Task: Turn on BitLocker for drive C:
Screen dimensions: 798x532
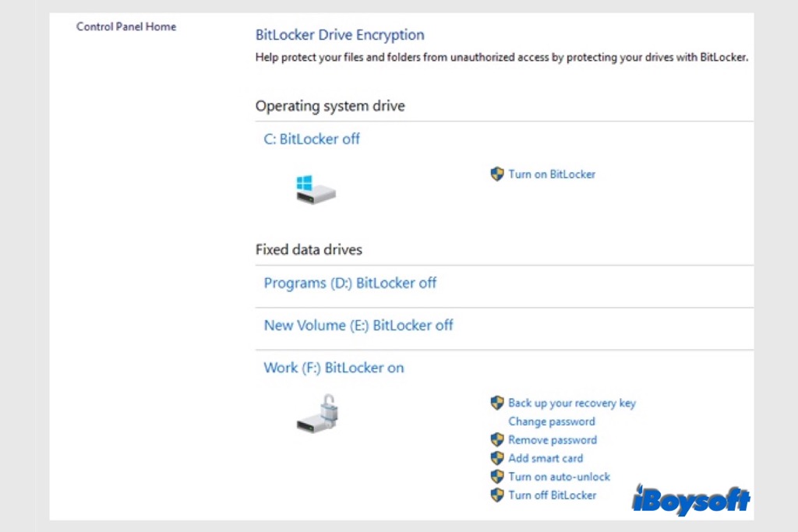Action: point(552,174)
